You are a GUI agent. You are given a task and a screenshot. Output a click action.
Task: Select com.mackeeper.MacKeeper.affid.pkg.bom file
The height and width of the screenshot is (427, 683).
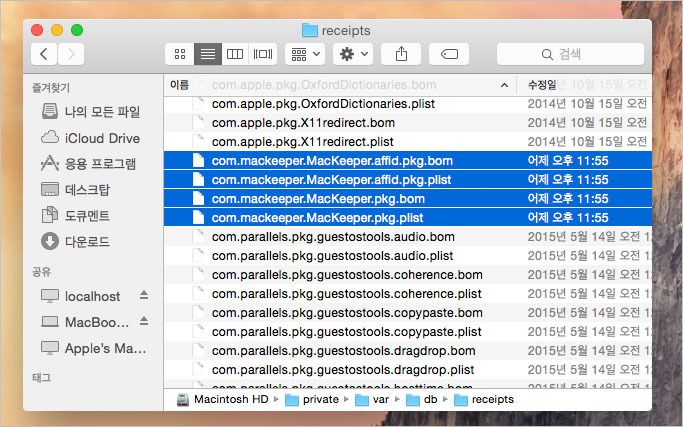pyautogui.click(x=408, y=161)
